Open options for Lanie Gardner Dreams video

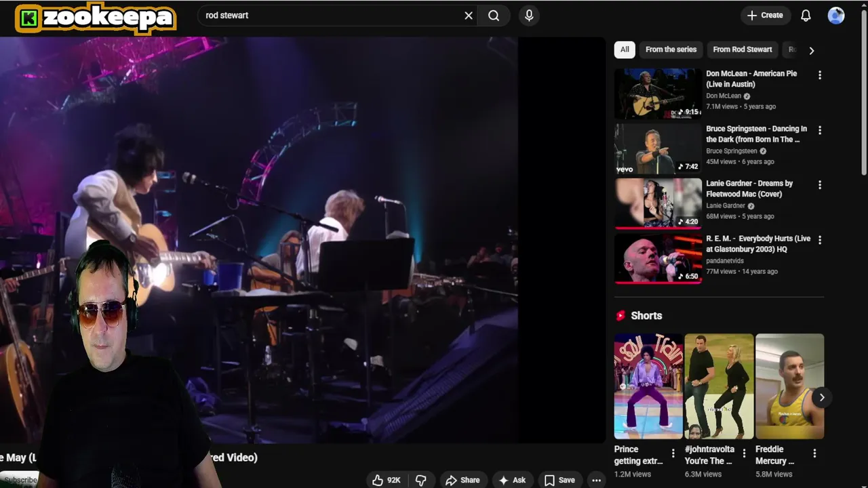[x=820, y=185]
